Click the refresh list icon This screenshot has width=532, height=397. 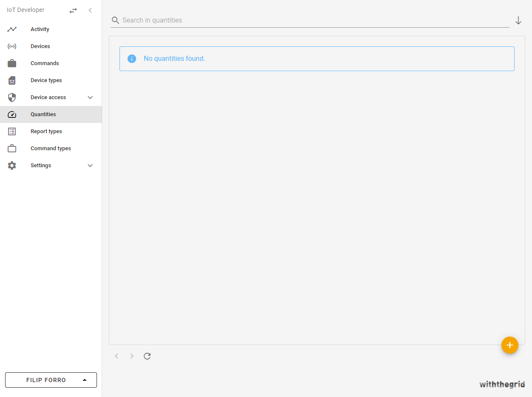tap(147, 356)
